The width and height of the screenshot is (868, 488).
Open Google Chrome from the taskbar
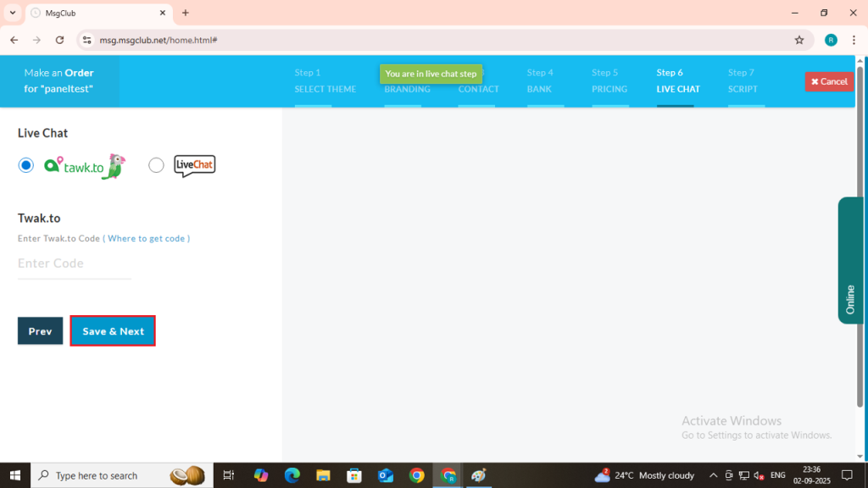click(417, 475)
